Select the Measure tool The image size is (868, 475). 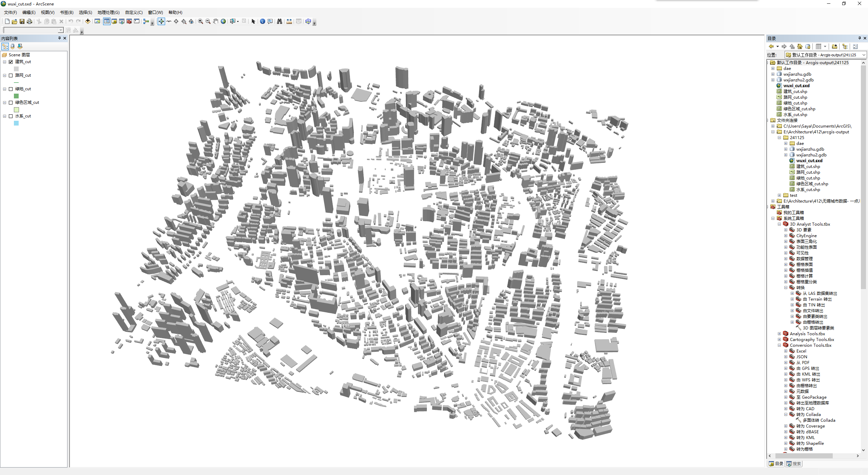pos(289,21)
